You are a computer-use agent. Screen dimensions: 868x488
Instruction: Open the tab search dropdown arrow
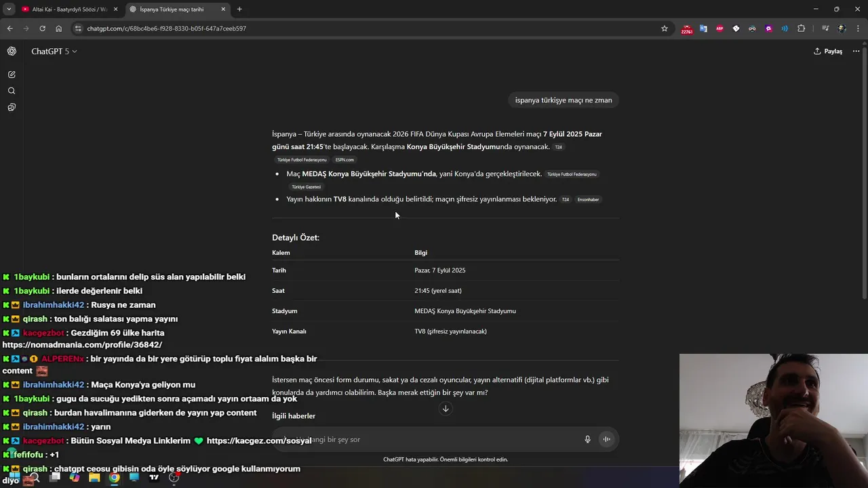tap(9, 9)
